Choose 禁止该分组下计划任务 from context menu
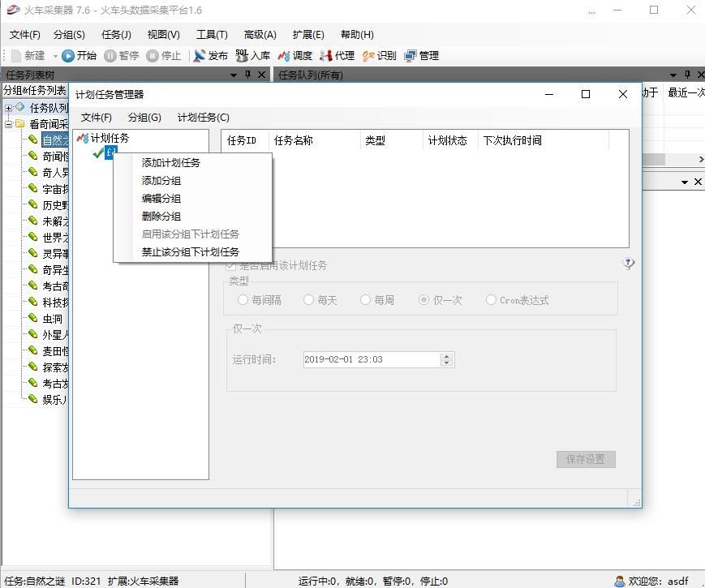 [x=191, y=252]
